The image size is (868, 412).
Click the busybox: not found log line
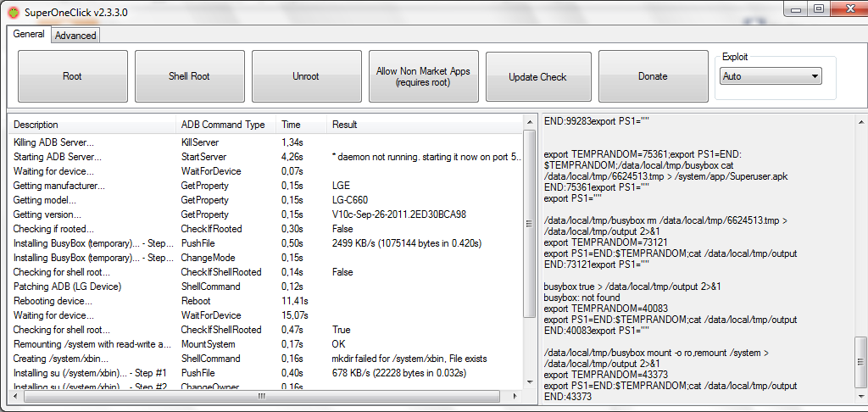coord(581,298)
